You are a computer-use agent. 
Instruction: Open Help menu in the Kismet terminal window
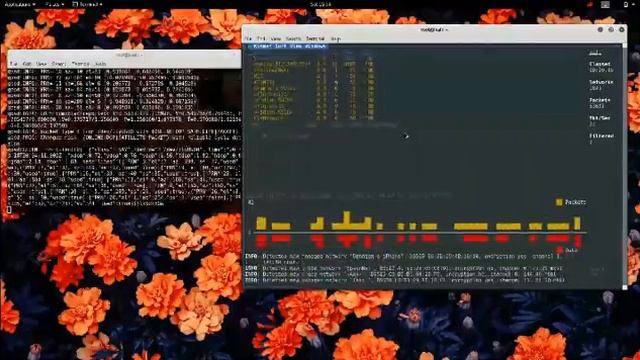[336, 39]
